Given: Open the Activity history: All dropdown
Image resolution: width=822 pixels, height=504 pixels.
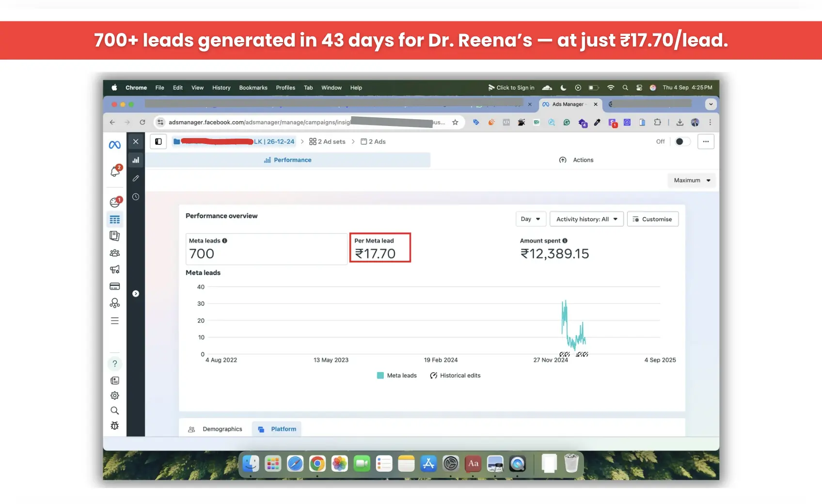Looking at the screenshot, I should point(586,219).
